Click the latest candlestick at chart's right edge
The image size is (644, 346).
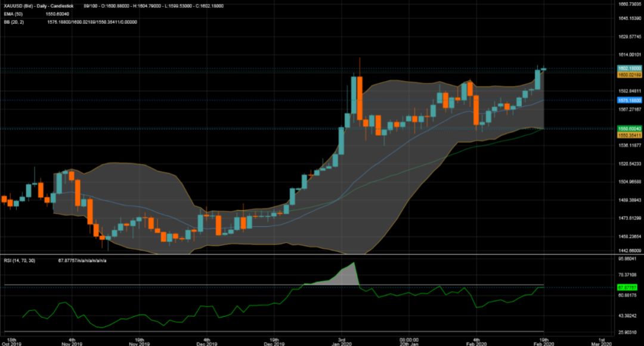pyautogui.click(x=544, y=69)
